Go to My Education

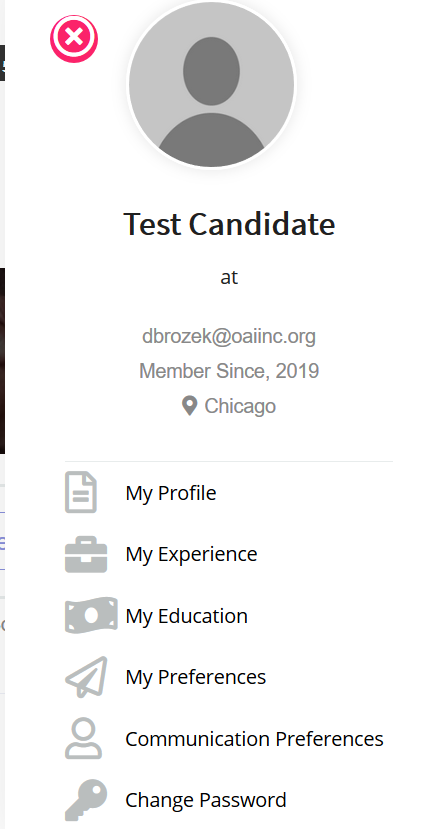pos(187,616)
